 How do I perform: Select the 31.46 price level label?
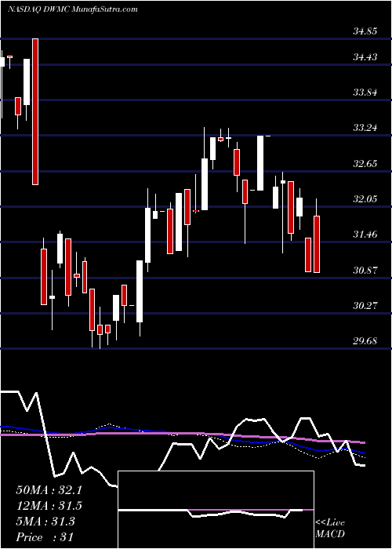point(365,235)
